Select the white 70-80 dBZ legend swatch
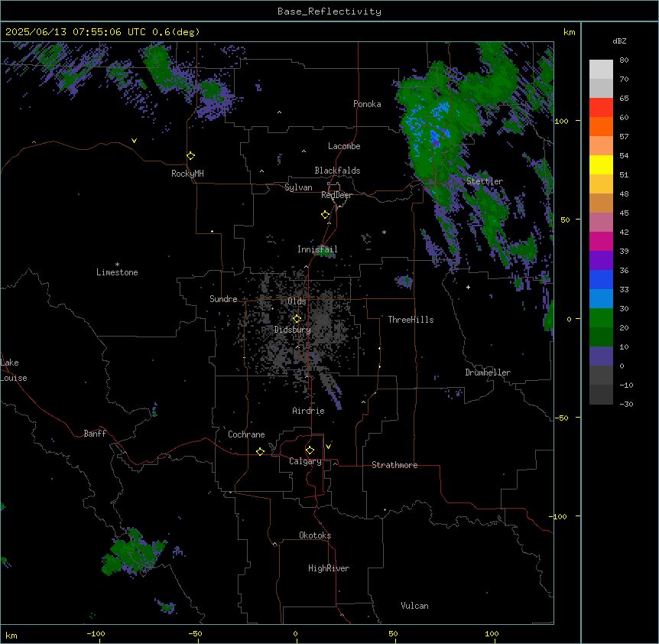This screenshot has width=659, height=644. (601, 70)
